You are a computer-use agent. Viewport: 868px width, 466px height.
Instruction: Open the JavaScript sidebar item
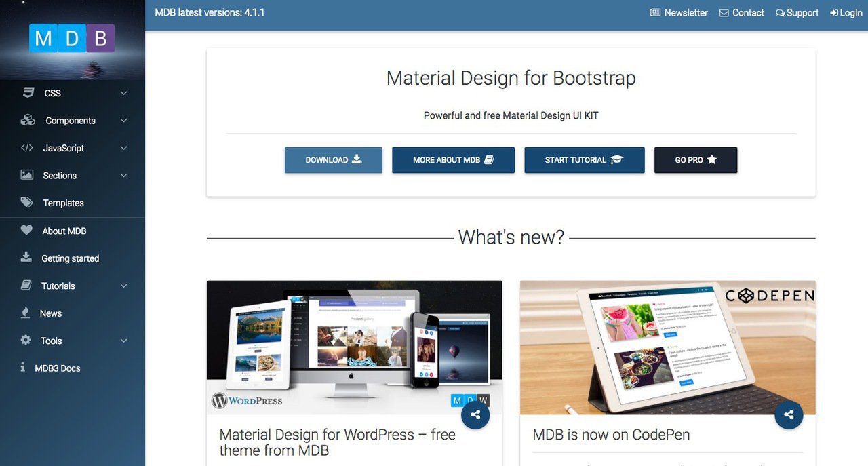[73, 148]
